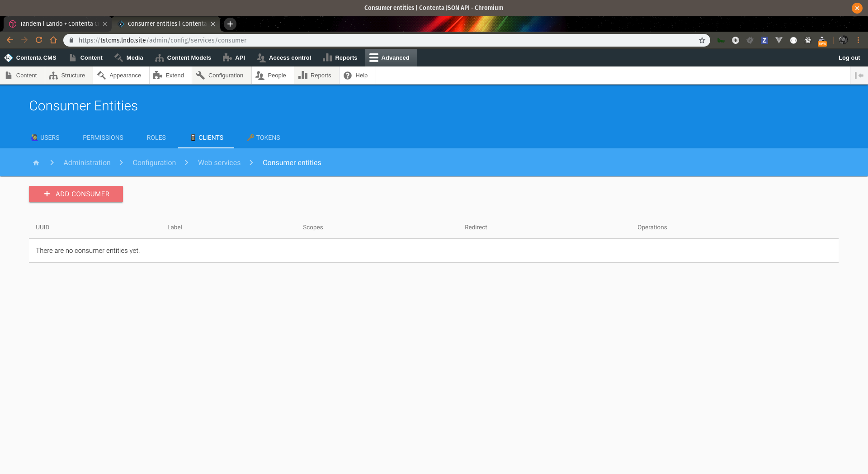Close the Consumer entities tab

point(213,24)
